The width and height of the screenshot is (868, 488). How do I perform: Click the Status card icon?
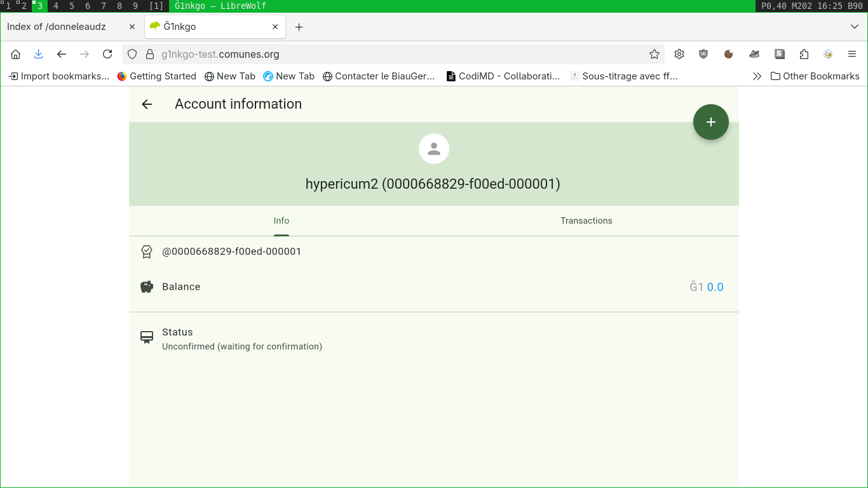[x=147, y=337]
